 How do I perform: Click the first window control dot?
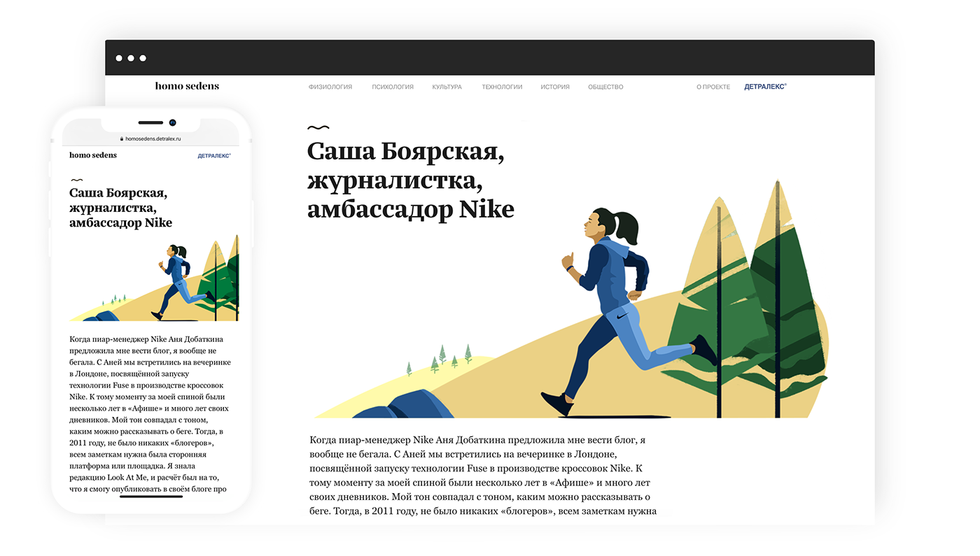pyautogui.click(x=119, y=58)
